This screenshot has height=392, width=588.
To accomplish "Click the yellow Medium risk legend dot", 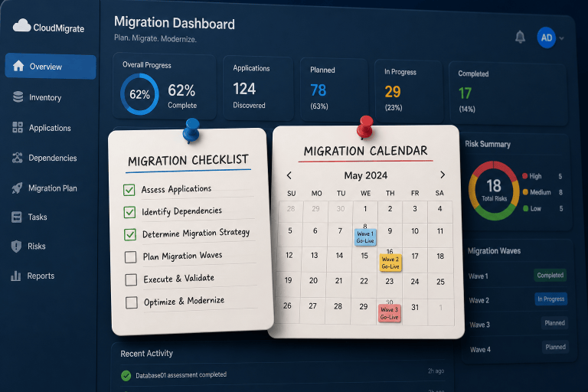I will coord(525,192).
